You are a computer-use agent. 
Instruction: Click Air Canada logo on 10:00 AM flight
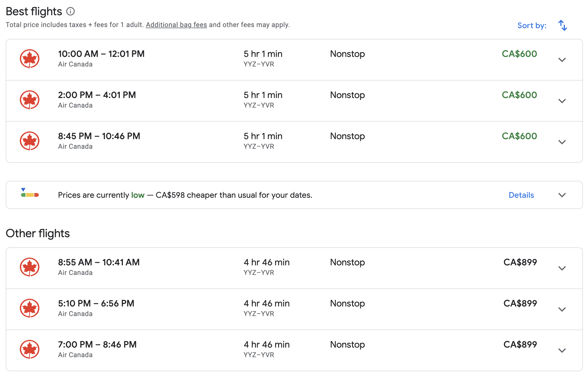[x=30, y=59]
